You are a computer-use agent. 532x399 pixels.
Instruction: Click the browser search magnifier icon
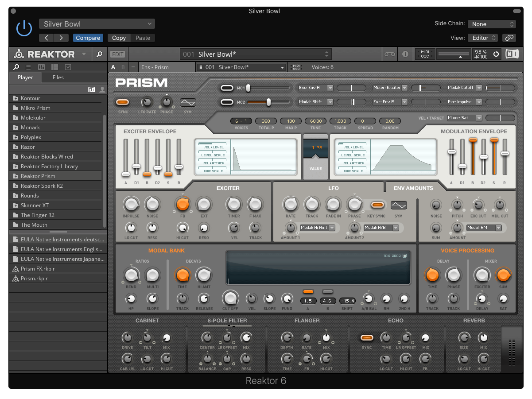click(16, 67)
